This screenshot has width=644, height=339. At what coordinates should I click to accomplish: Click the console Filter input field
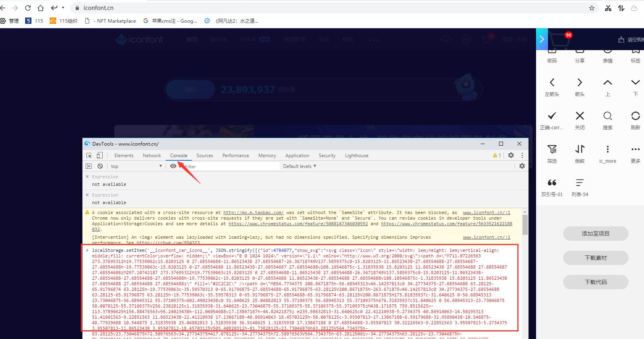pos(231,166)
